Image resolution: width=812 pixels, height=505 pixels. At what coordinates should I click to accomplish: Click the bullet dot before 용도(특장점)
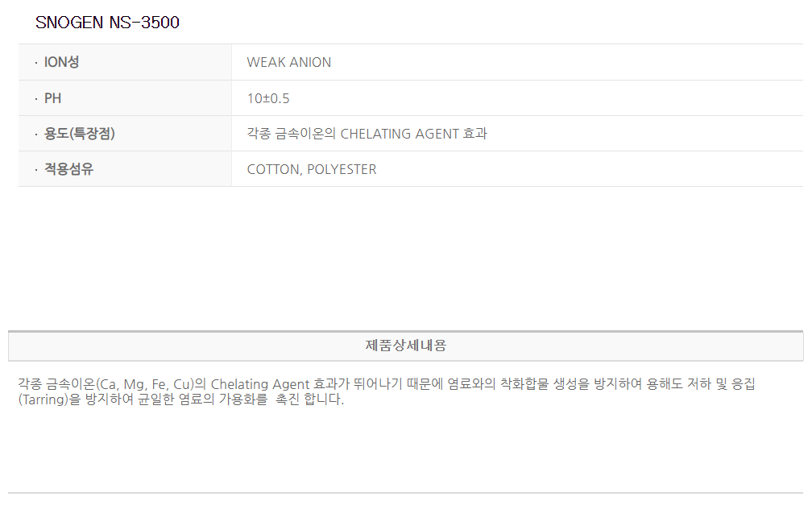[35, 135]
